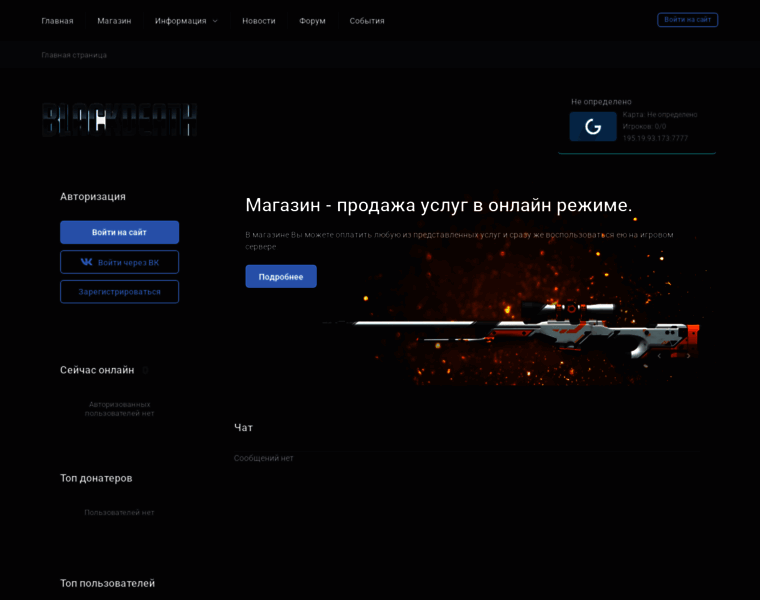Go to the Новости menu item

259,21
